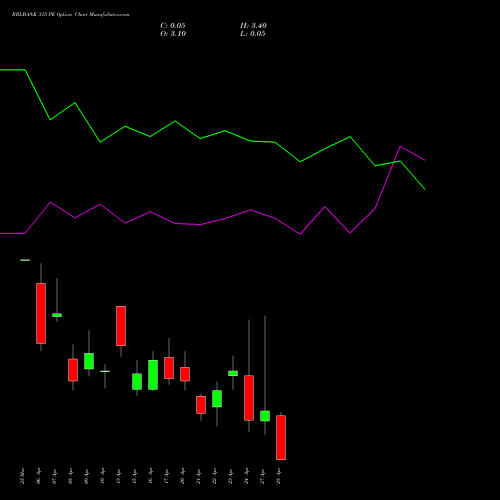Click the green candle above 27 Apr
Image resolution: width=500 pixels, height=500 pixels.
[x=265, y=416]
